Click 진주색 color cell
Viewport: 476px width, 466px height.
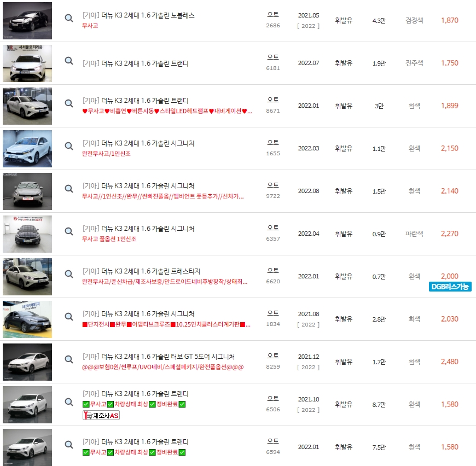(x=414, y=63)
